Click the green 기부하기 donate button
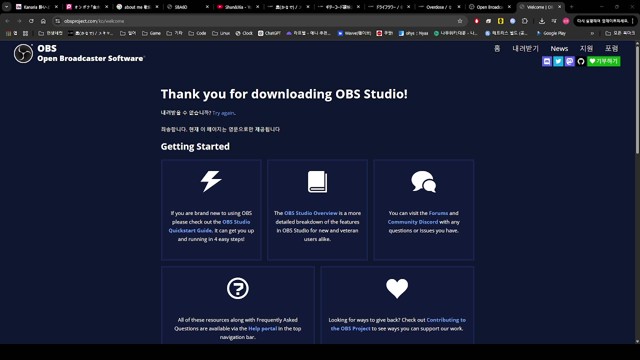The image size is (640, 360). 603,61
